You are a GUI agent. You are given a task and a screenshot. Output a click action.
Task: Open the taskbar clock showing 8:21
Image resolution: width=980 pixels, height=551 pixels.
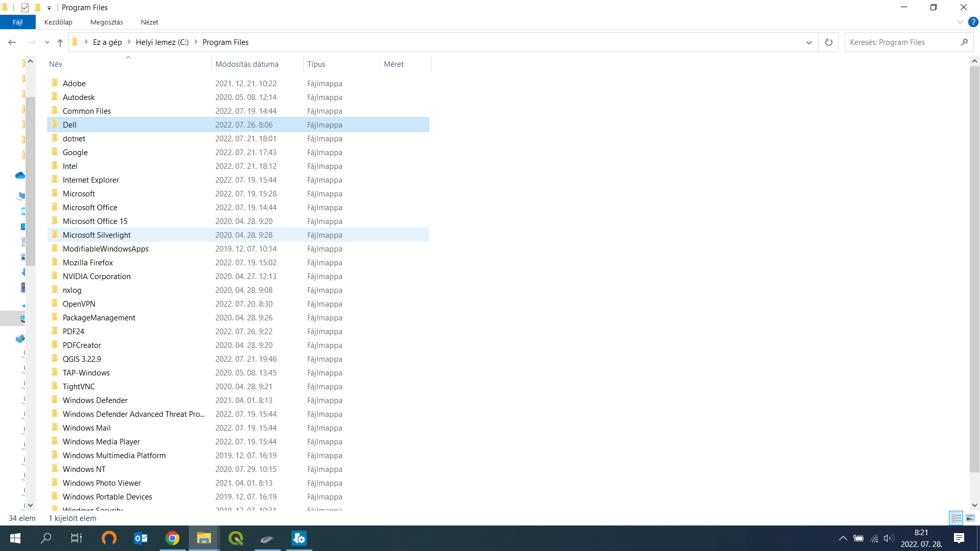tap(921, 538)
